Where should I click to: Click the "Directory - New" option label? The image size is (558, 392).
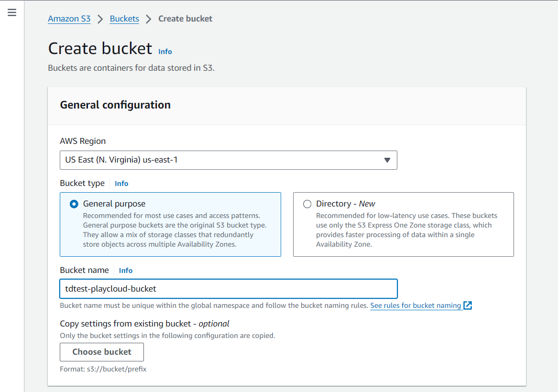(345, 204)
